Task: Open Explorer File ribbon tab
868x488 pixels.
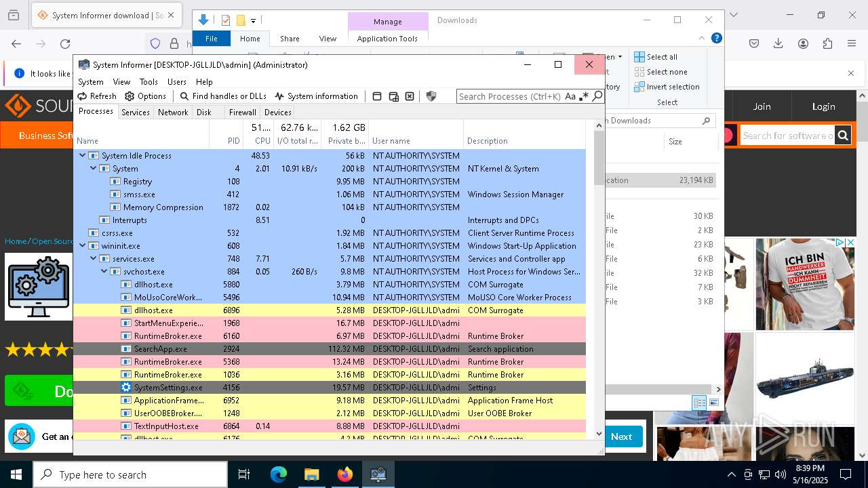Action: click(212, 39)
